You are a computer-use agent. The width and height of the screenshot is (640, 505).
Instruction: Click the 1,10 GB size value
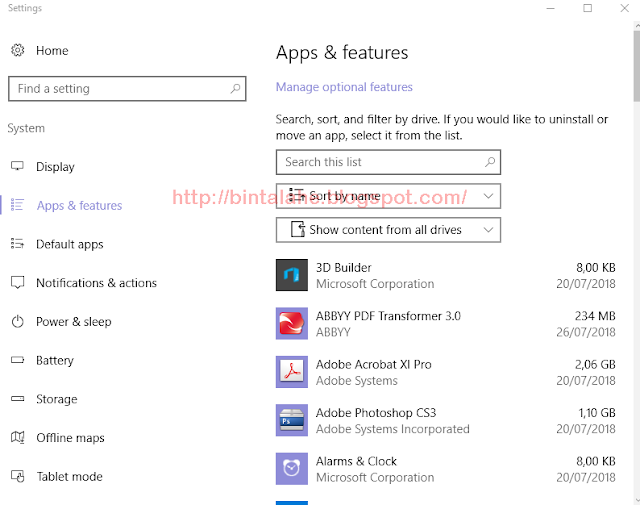(597, 413)
